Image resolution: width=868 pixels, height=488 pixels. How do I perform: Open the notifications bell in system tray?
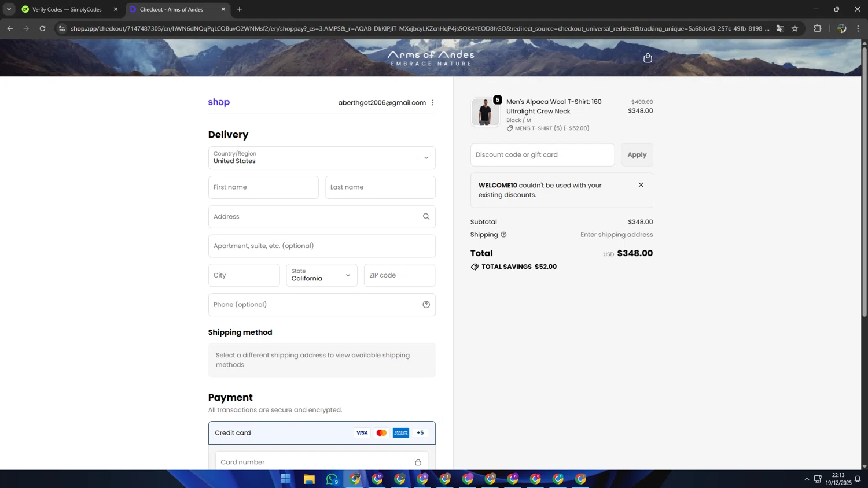tap(858, 479)
